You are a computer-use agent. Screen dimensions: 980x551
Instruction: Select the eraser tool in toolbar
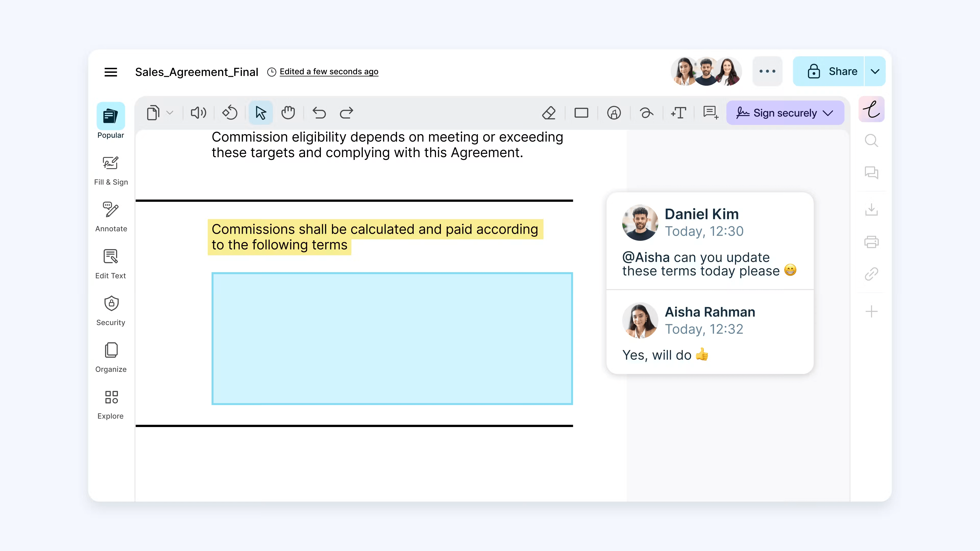[549, 113]
